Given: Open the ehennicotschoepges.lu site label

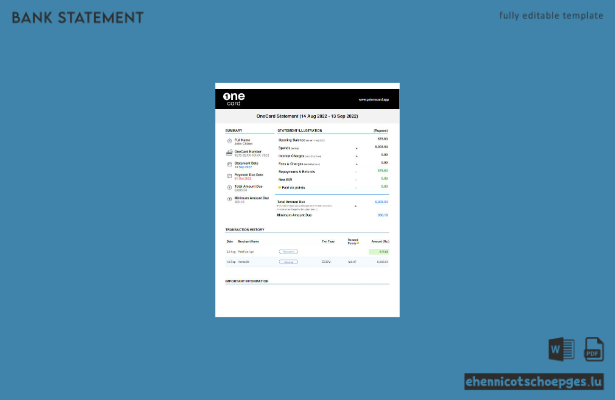Looking at the screenshot, I should pyautogui.click(x=534, y=382).
